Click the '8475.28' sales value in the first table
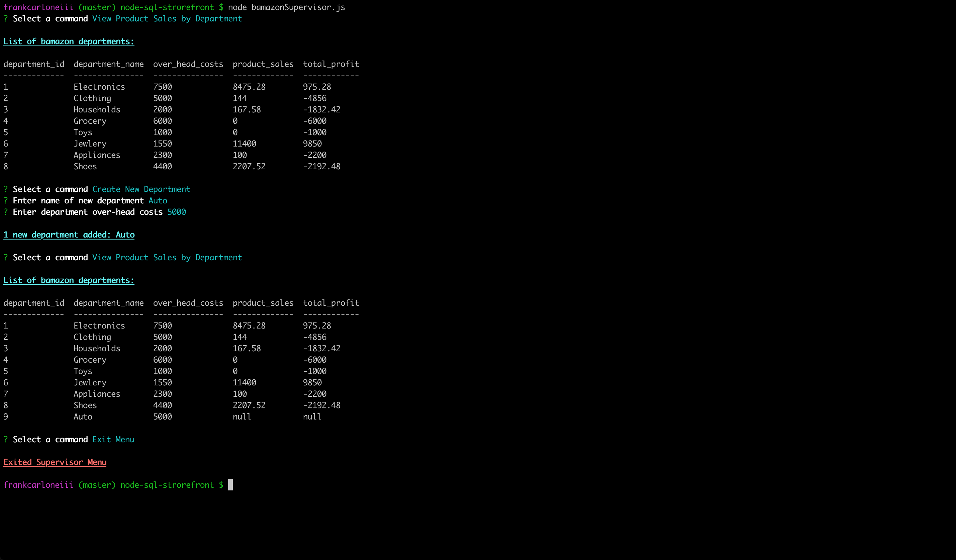Screen dimensions: 956x560 pyautogui.click(x=249, y=87)
